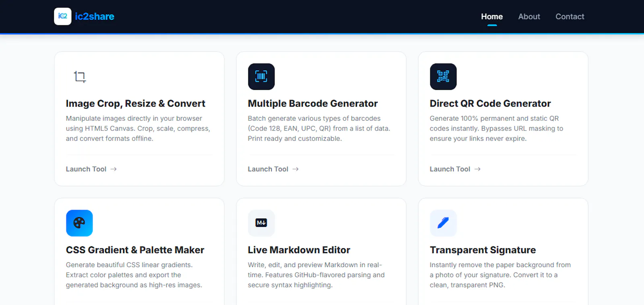Select heading 'CSS Gradient & Palette Maker'
644x305 pixels.
click(x=135, y=250)
